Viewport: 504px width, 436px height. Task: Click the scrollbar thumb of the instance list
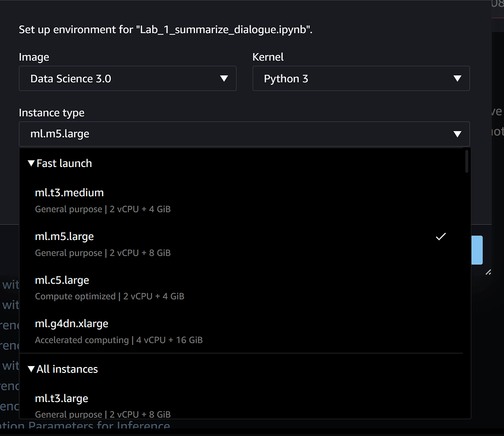click(467, 161)
